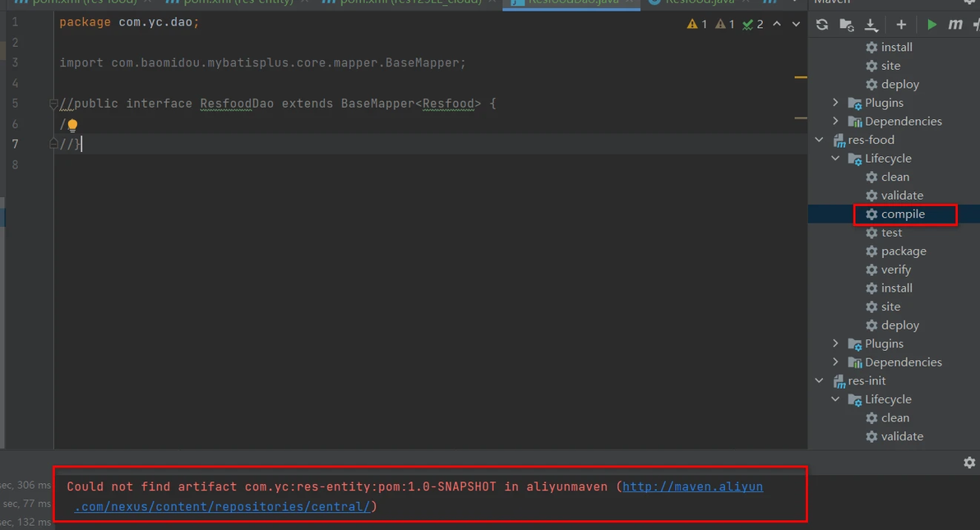Open the maven.aliyun.com repository link
The height and width of the screenshot is (530, 980).
[x=692, y=486]
